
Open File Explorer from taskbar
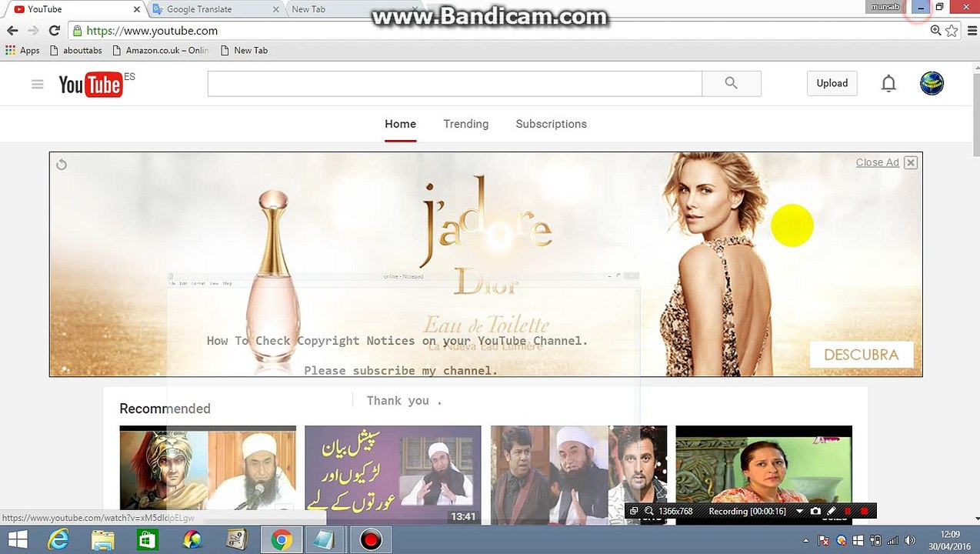pyautogui.click(x=103, y=540)
